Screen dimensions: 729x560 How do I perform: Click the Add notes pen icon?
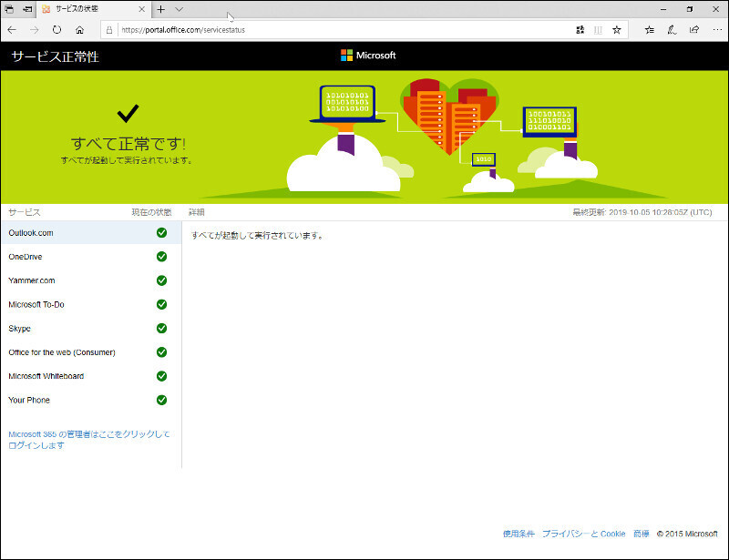pos(672,30)
